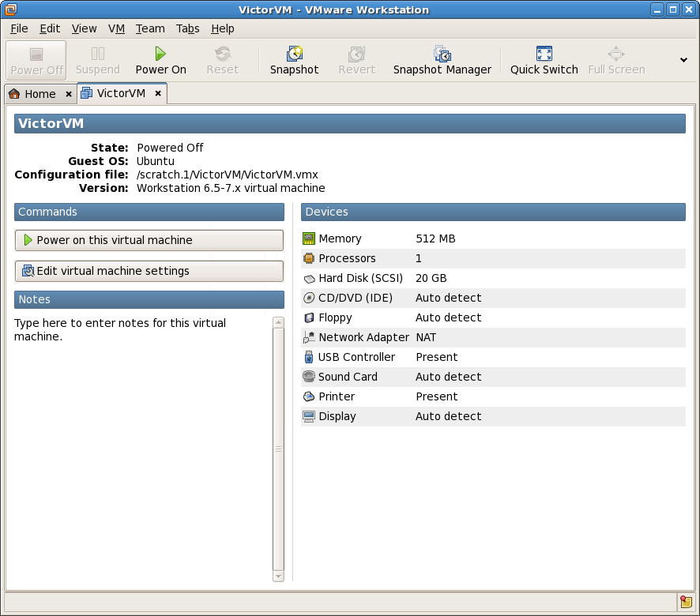This screenshot has width=700, height=616.
Task: Click Power on this virtual machine
Action: 149,240
